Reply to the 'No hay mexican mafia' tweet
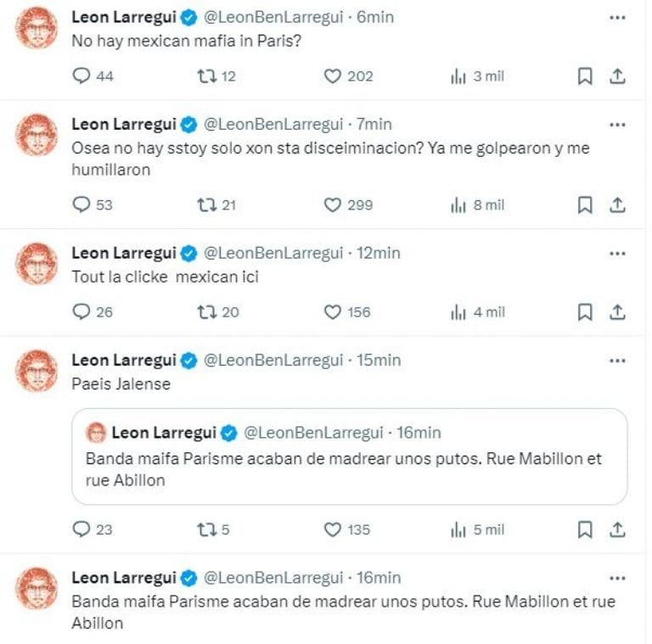 (82, 76)
